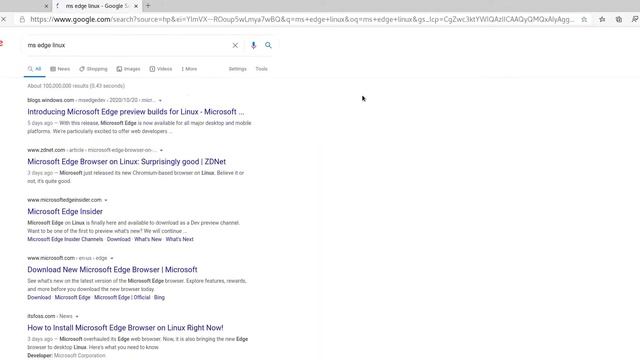Submit search with magnifier icon

268,45
